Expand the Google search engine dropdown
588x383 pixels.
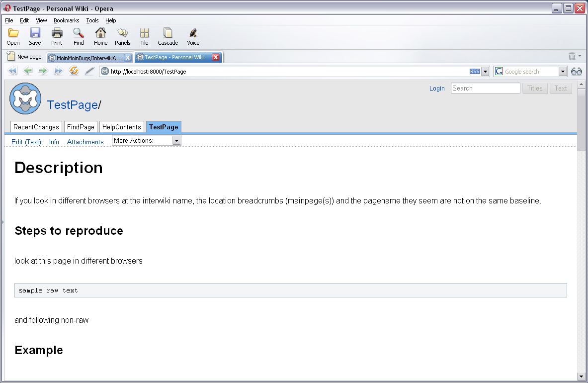(563, 72)
